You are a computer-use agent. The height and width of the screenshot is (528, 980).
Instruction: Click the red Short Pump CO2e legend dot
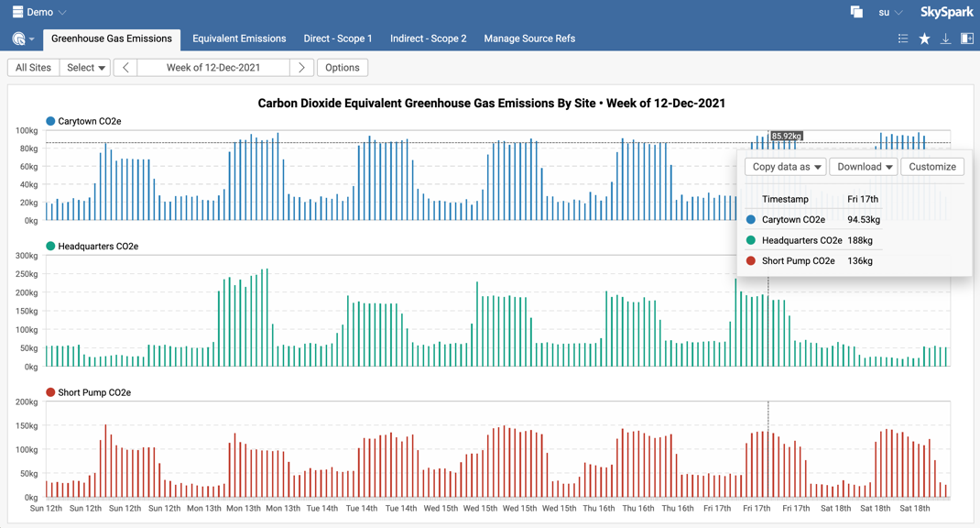click(50, 392)
